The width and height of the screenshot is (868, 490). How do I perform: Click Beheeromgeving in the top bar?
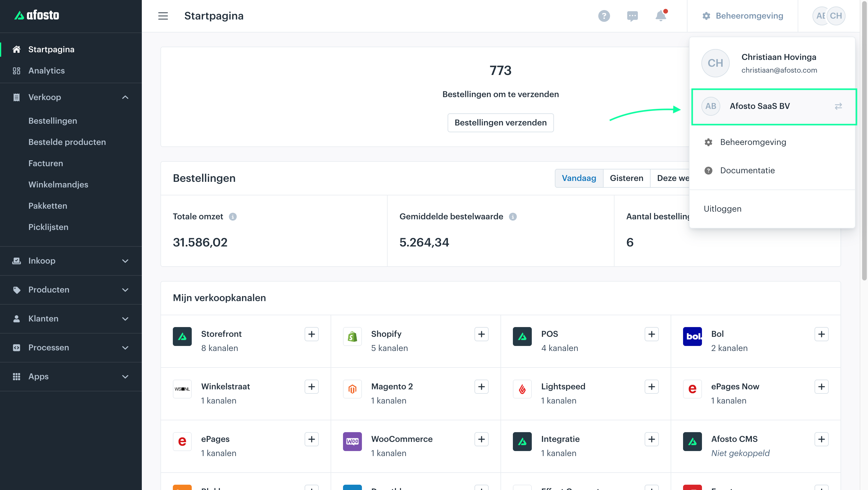(x=742, y=16)
